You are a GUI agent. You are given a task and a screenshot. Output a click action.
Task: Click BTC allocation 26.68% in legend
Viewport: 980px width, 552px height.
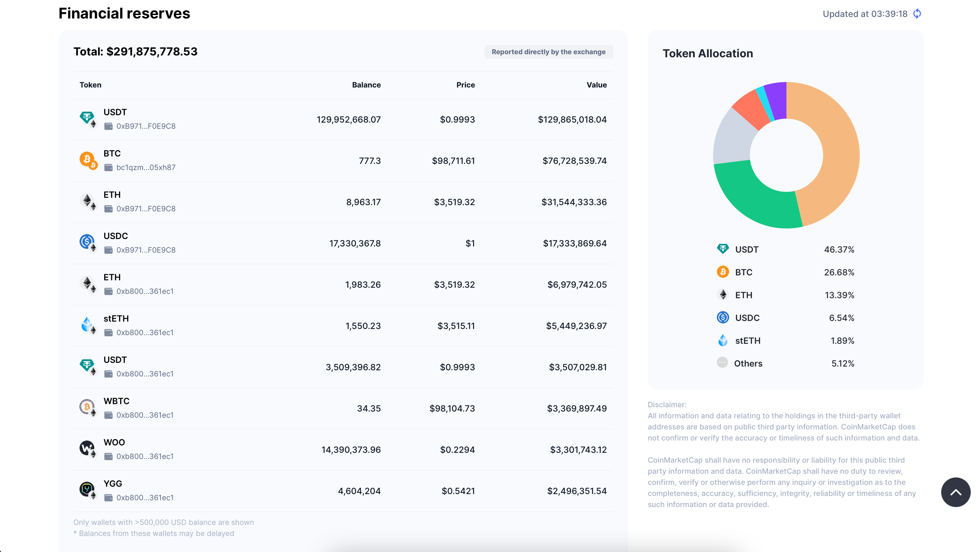(x=839, y=272)
